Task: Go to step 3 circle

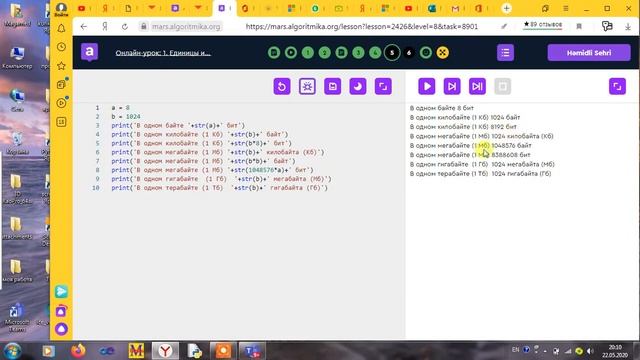Action: 358,53
